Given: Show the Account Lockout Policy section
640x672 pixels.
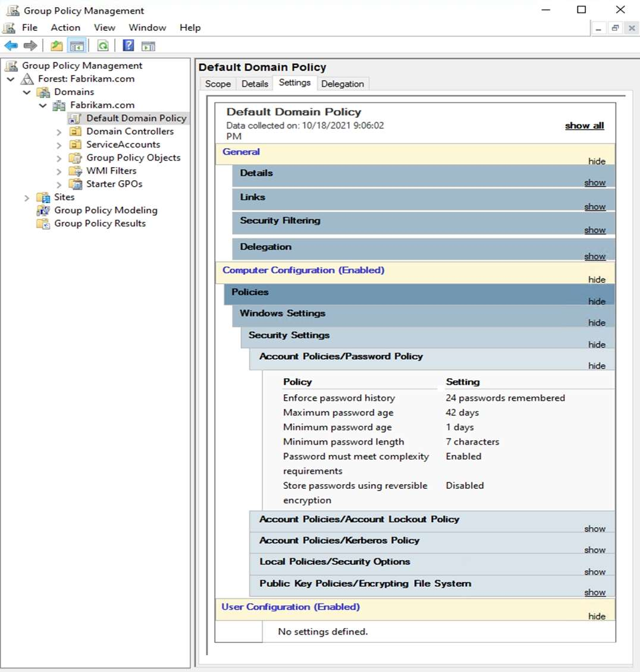Looking at the screenshot, I should pos(594,529).
